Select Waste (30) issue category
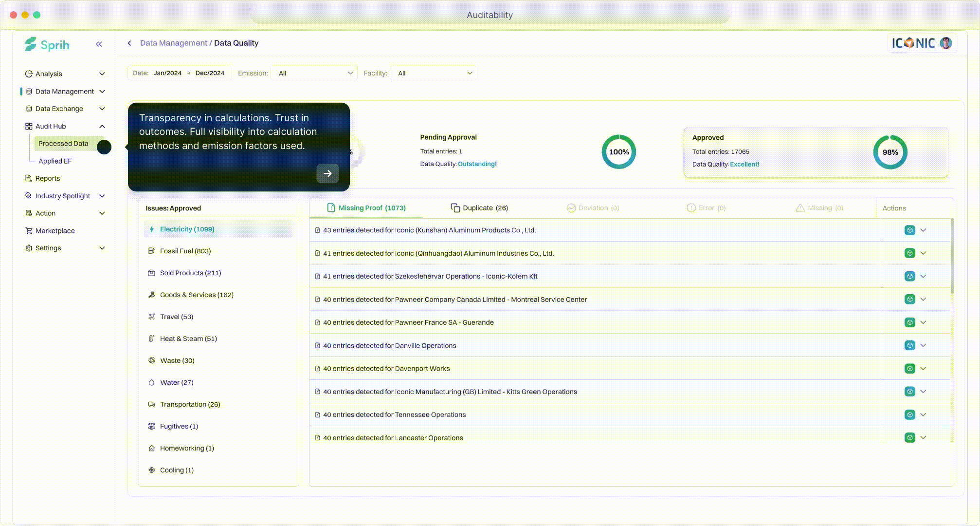 (218, 360)
